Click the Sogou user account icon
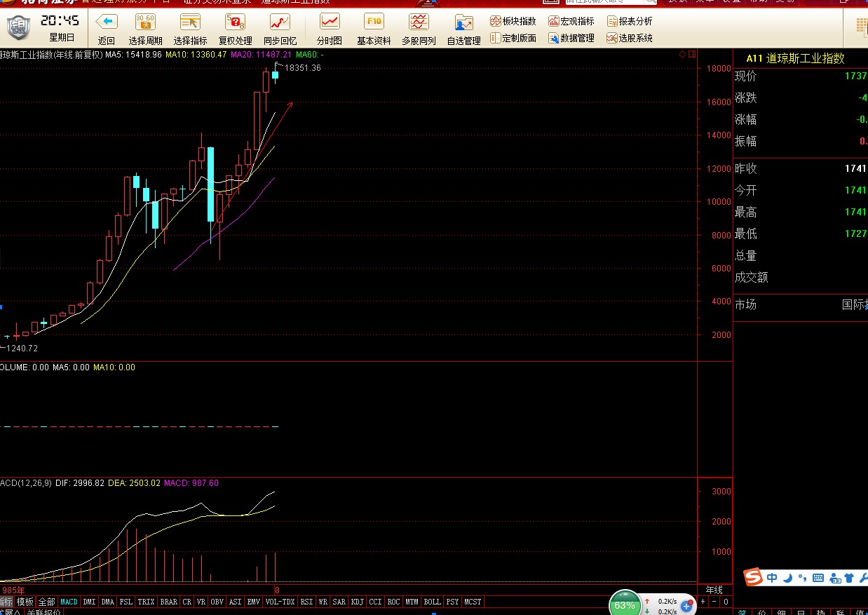The height and width of the screenshot is (615, 868). pos(834,578)
